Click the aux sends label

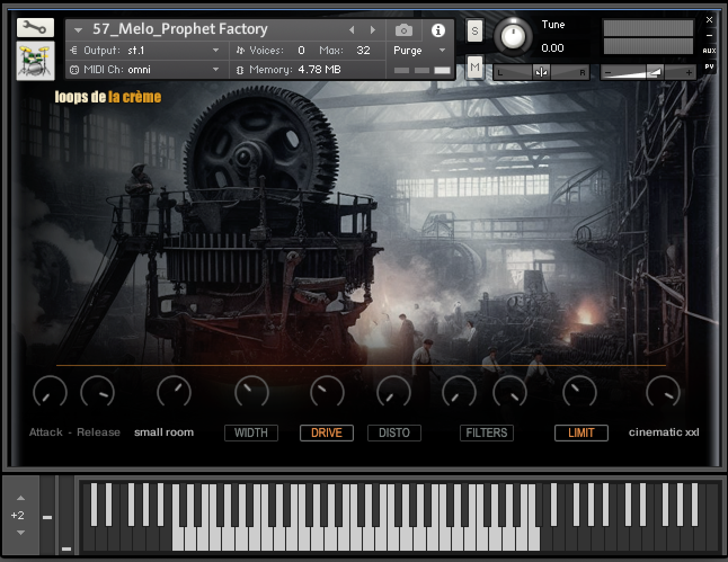click(709, 51)
